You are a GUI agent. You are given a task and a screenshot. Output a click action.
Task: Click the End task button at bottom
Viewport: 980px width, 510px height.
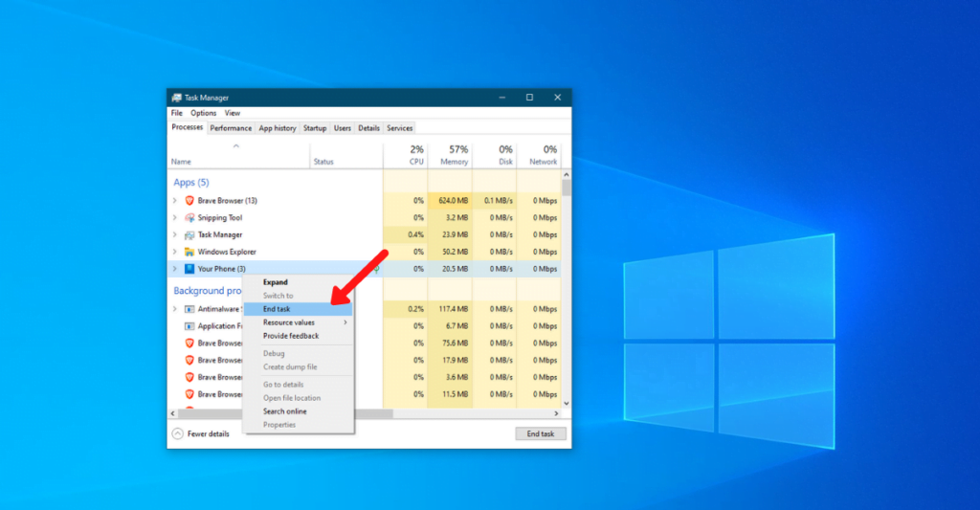pyautogui.click(x=541, y=433)
